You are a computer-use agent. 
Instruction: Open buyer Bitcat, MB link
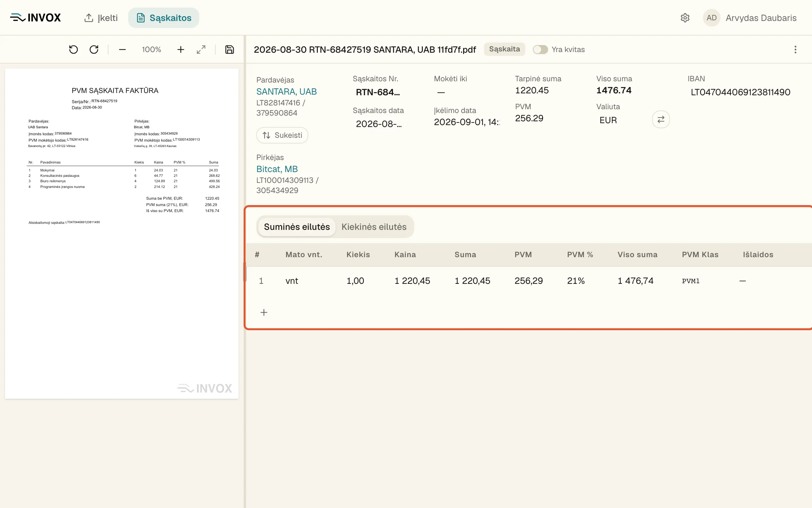(277, 169)
